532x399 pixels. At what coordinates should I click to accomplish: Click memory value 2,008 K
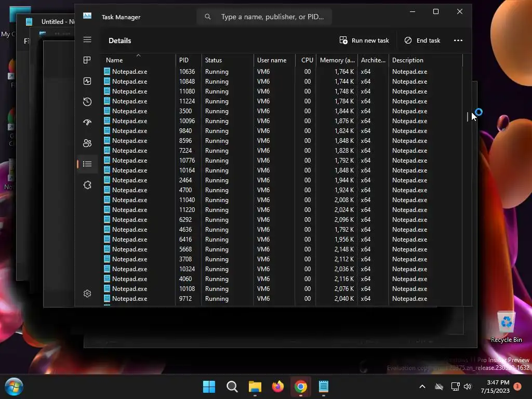[344, 200]
